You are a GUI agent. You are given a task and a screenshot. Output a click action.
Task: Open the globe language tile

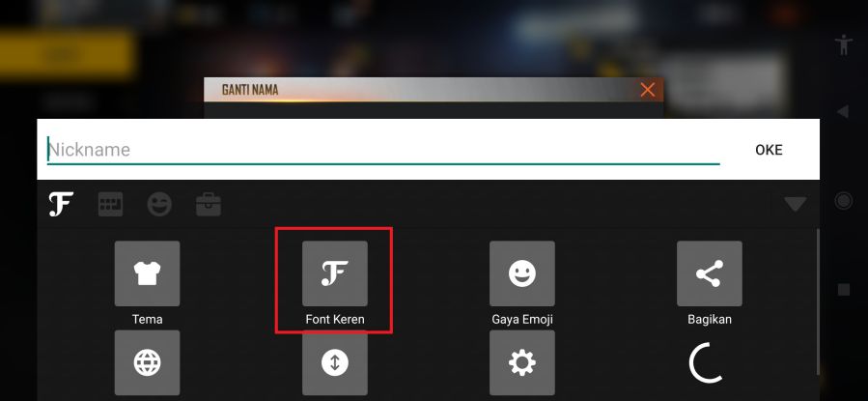(147, 362)
